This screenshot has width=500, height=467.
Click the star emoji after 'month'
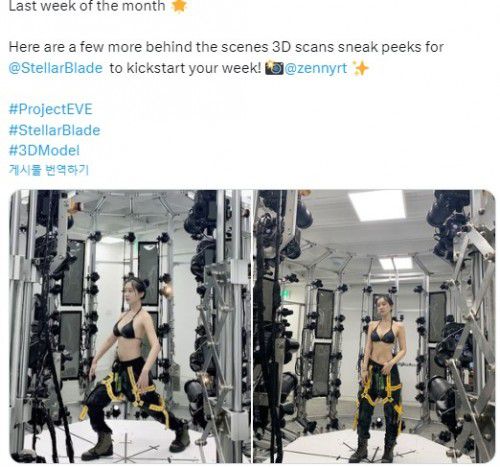point(179,6)
